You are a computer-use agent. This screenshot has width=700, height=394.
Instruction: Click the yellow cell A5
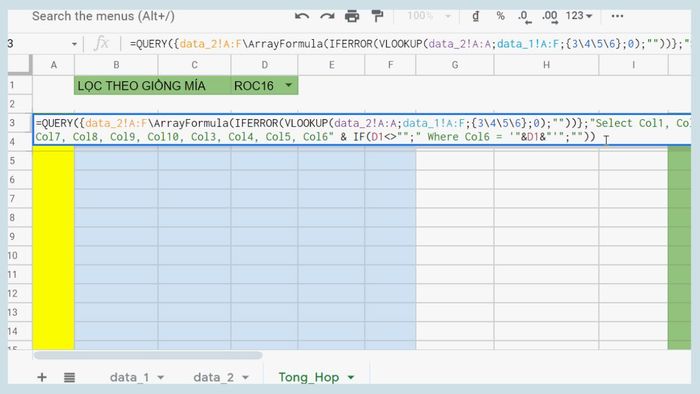pyautogui.click(x=54, y=161)
